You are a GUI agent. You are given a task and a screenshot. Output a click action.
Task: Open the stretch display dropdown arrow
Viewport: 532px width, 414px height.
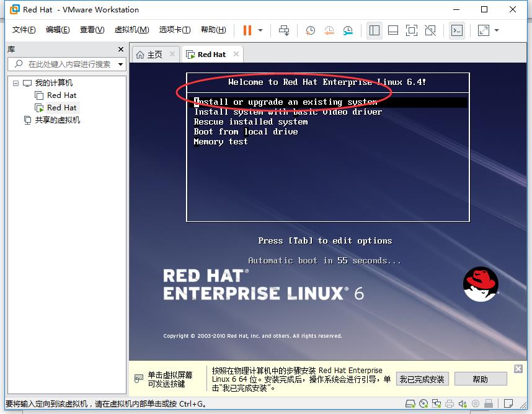(497, 30)
